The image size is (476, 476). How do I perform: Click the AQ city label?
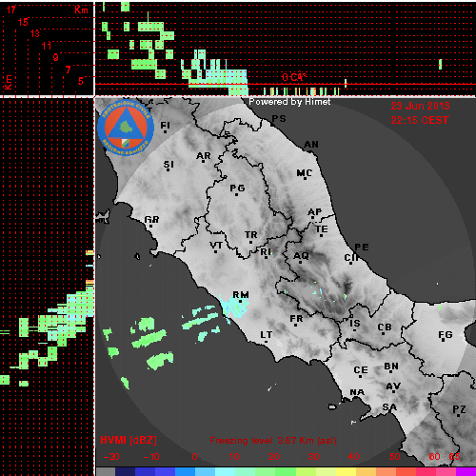[x=301, y=256]
